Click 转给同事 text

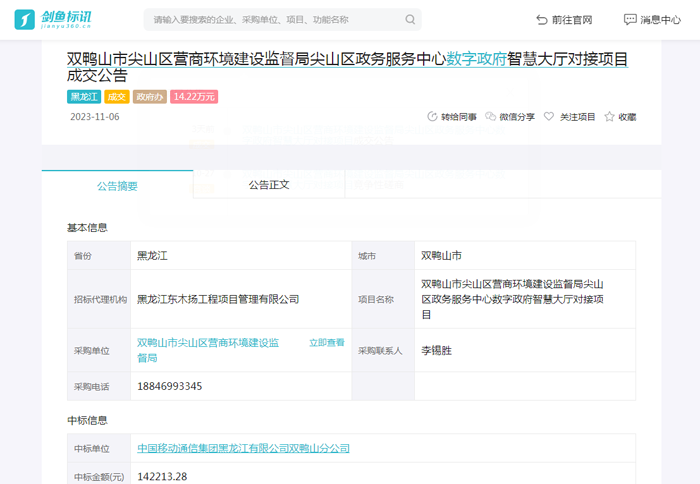459,117
